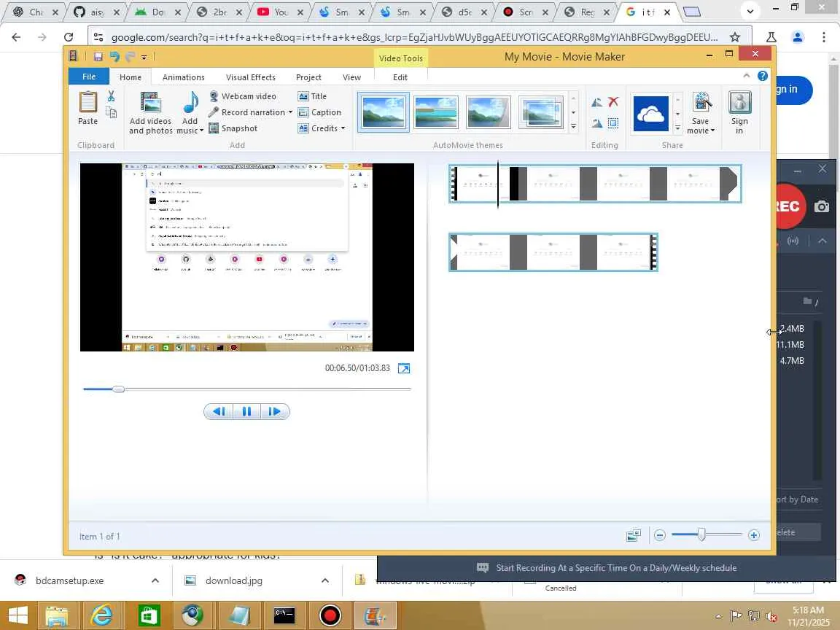Click Add videos and photos
This screenshot has width=840, height=630.
click(x=150, y=113)
